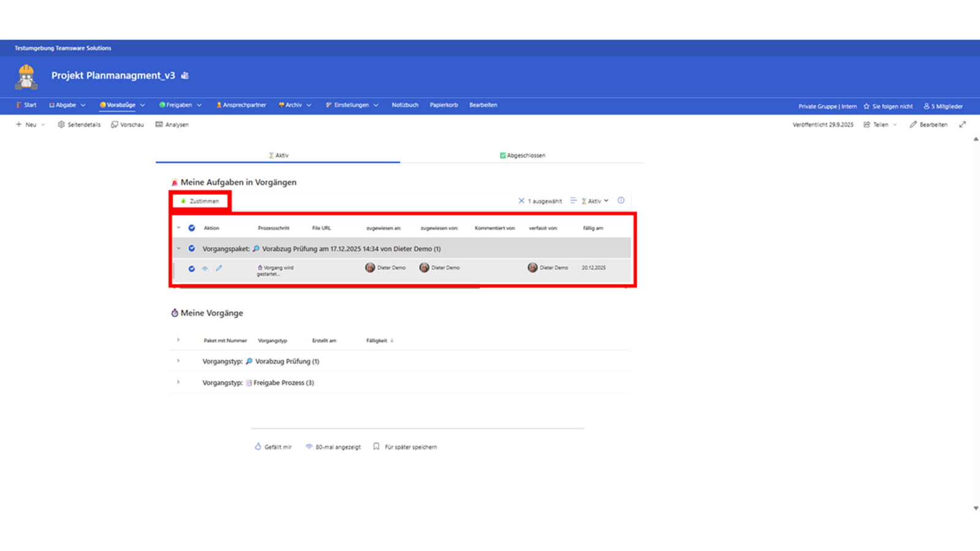Image resolution: width=980 pixels, height=551 pixels.
Task: Click the project logo with construction helmet
Action: (x=26, y=77)
